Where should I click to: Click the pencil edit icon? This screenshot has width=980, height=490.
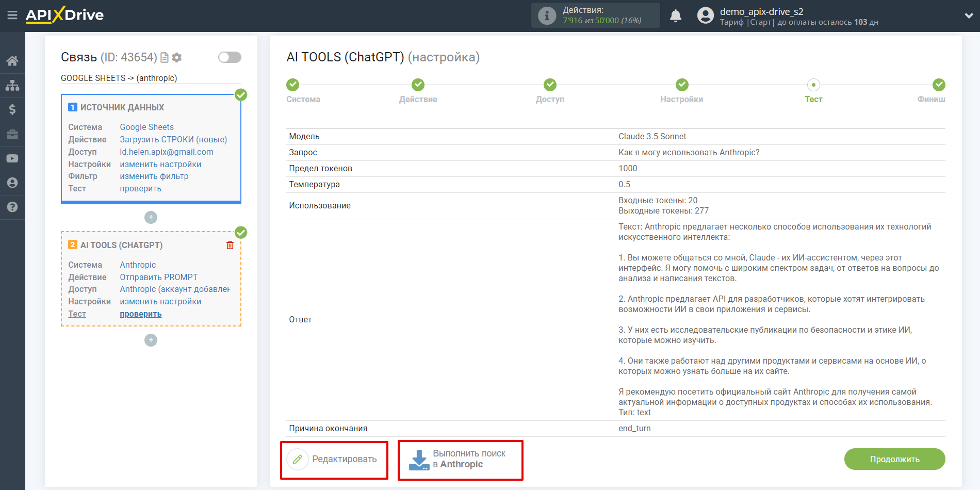click(298, 459)
